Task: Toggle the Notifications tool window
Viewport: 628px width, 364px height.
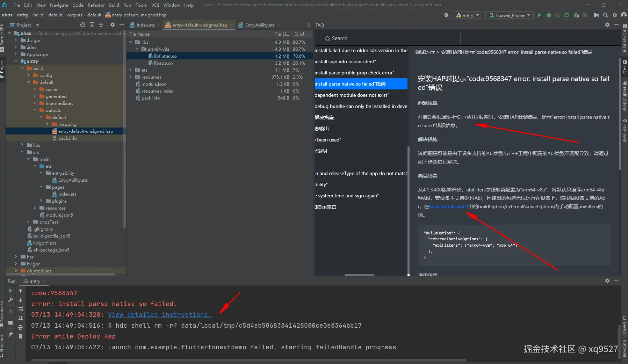Action: click(625, 96)
